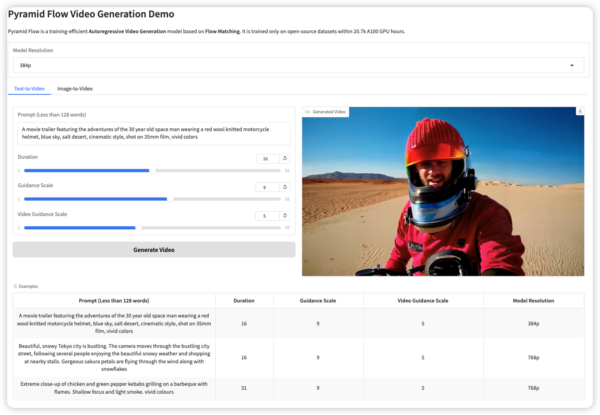Switch to the Text-to-Video tab
The width and height of the screenshot is (600, 415).
(31, 89)
